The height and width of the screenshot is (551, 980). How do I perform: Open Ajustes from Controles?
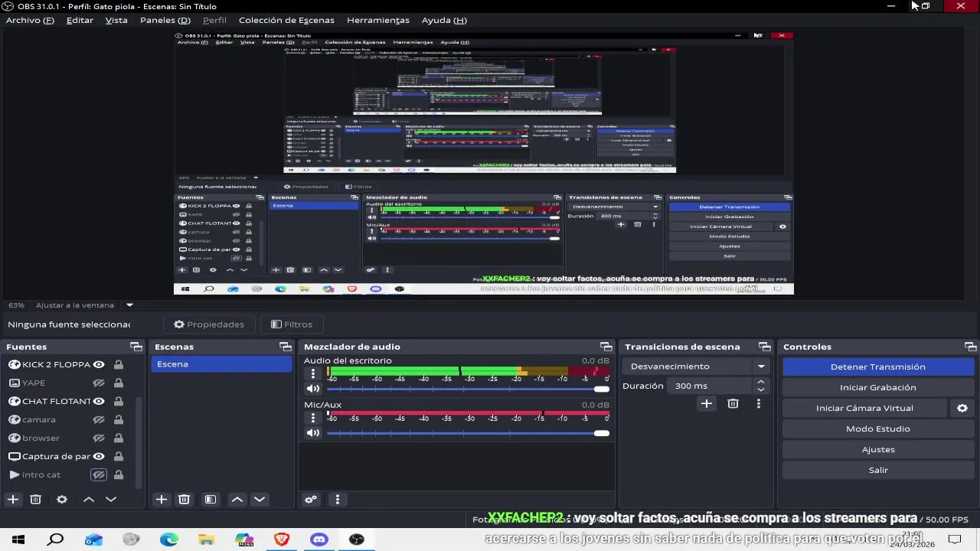point(878,449)
